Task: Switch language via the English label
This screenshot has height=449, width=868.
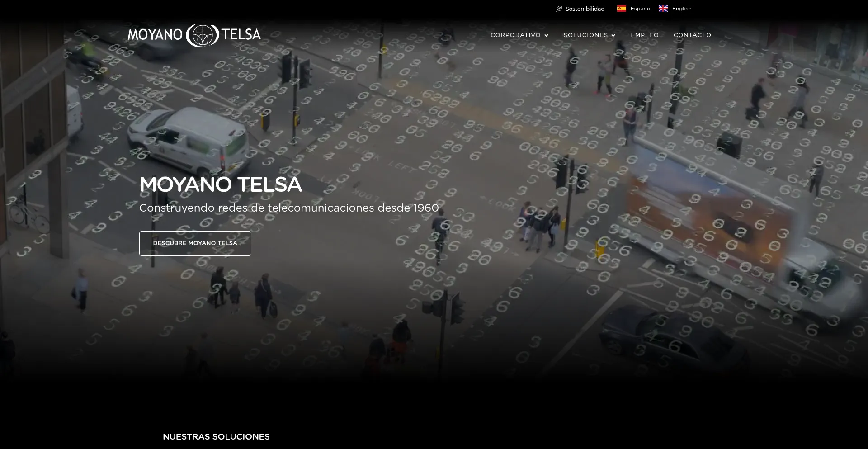Action: 681,9
